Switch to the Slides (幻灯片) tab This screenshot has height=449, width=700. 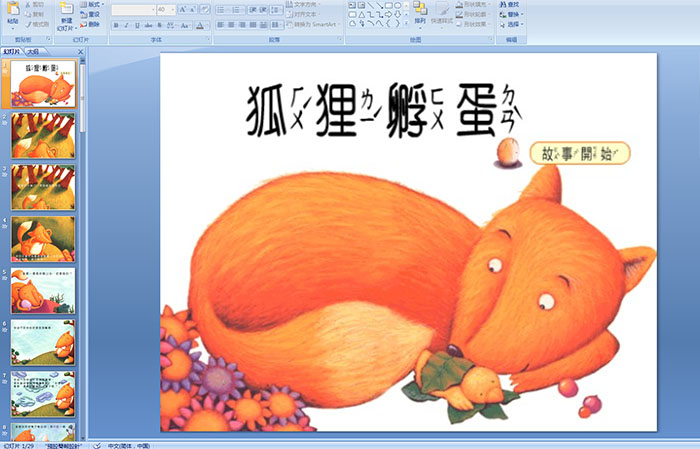pyautogui.click(x=12, y=52)
